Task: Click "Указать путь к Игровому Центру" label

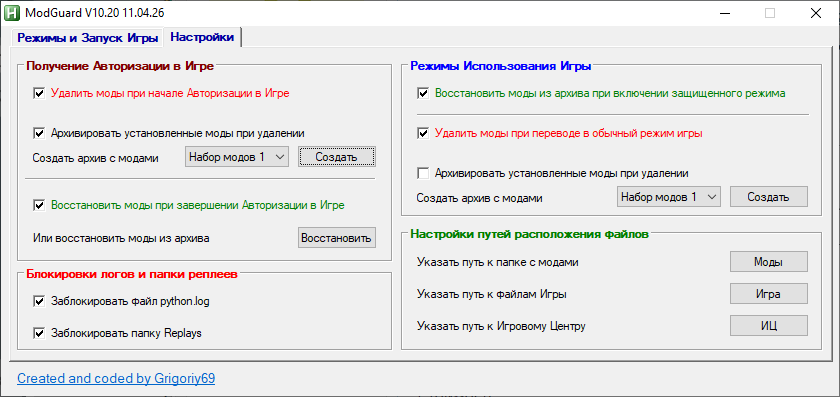Action: (x=501, y=326)
